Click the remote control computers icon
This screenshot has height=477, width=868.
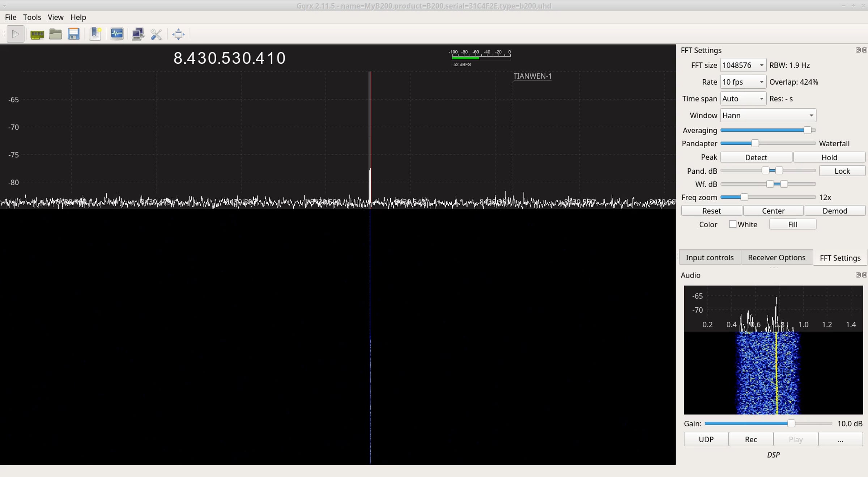coord(138,34)
